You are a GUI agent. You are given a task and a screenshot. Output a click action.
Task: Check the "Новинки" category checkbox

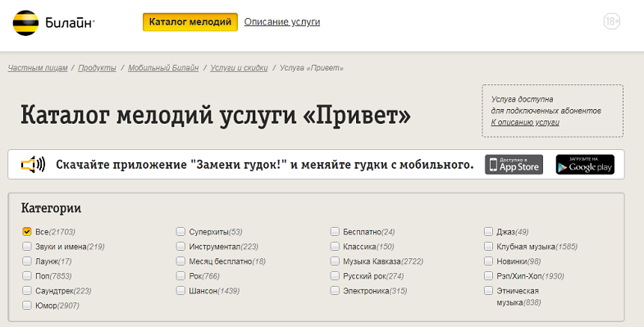[x=488, y=261]
